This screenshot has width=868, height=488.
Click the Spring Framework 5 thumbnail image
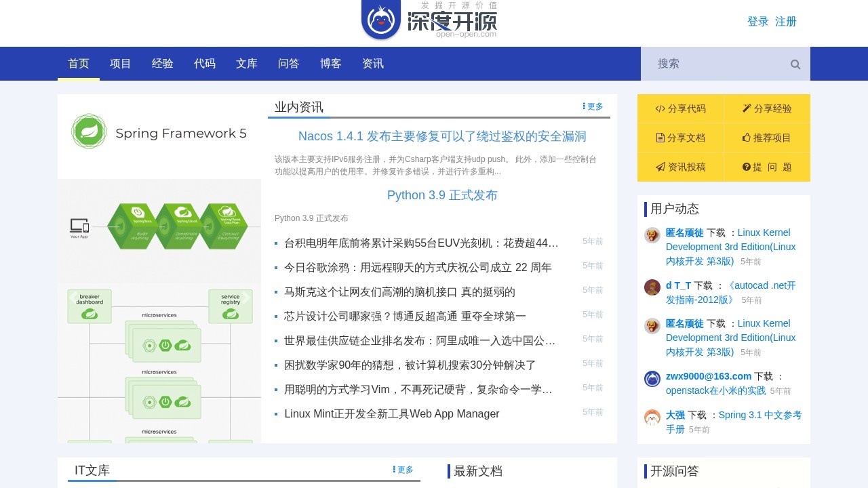pos(159,133)
